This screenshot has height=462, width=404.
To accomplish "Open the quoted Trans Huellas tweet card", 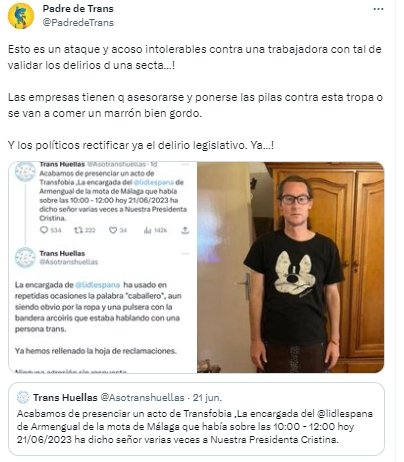I will coord(196,419).
